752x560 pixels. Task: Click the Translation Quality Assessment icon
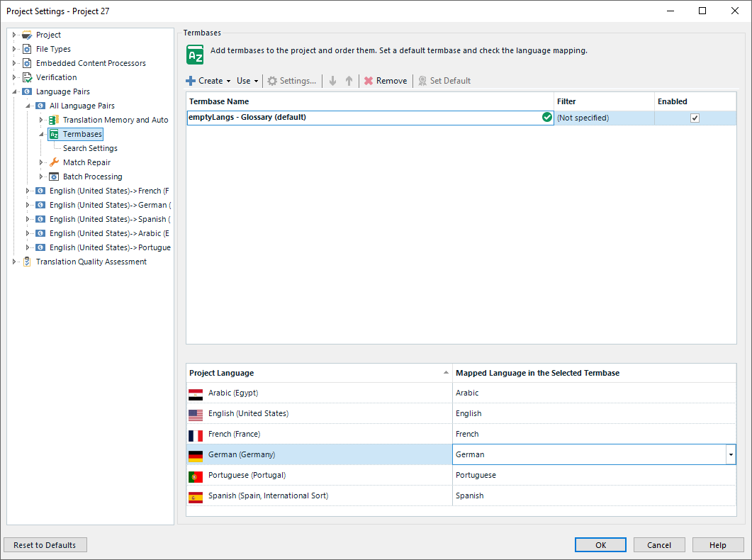28,262
